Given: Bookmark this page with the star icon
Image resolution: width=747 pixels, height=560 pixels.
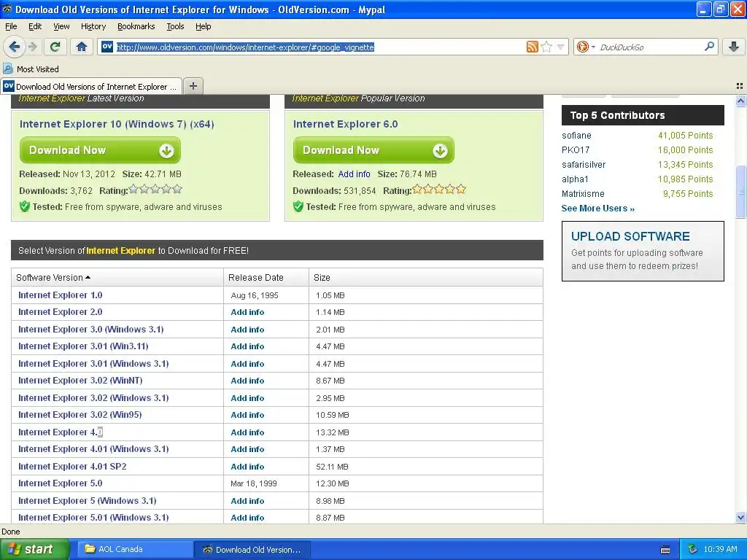Looking at the screenshot, I should coord(547,47).
